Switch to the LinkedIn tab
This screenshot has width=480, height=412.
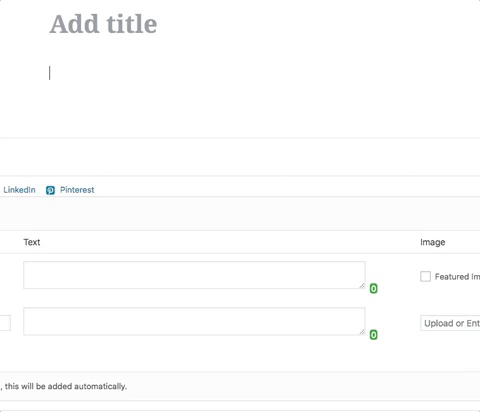click(19, 190)
